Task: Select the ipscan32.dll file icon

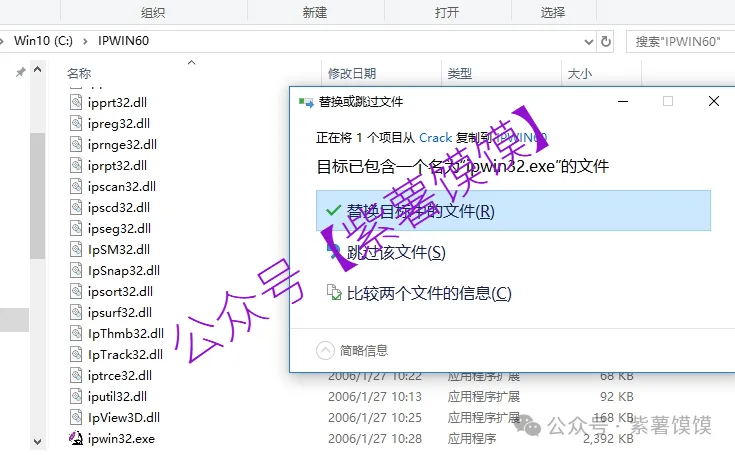Action: tap(78, 186)
